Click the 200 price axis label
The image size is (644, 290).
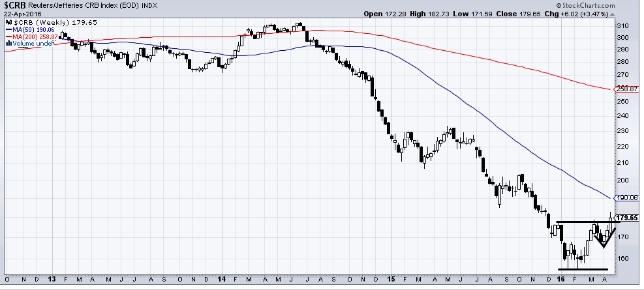point(622,180)
